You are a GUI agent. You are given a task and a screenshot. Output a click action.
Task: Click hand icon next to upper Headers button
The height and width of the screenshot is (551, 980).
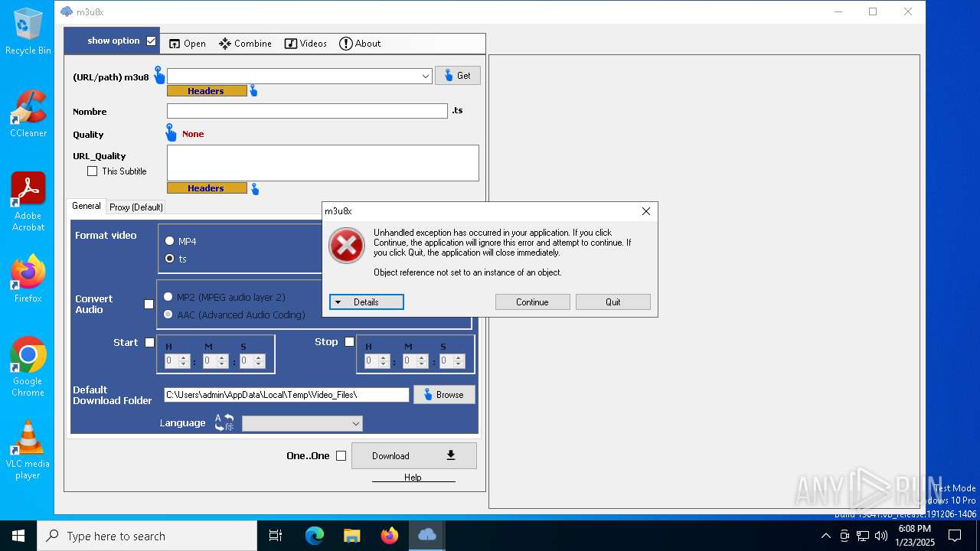253,91
